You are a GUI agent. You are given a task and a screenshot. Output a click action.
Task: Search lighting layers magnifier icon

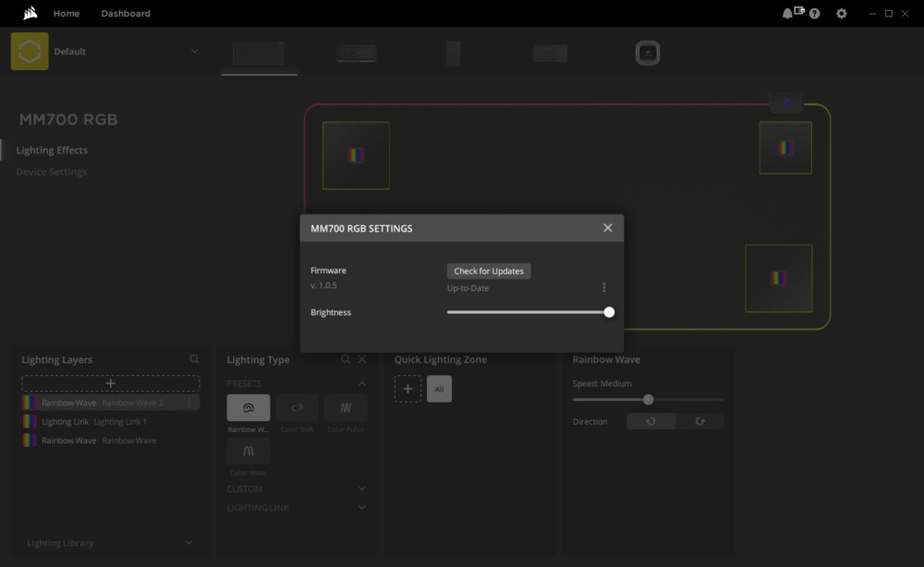tap(194, 359)
